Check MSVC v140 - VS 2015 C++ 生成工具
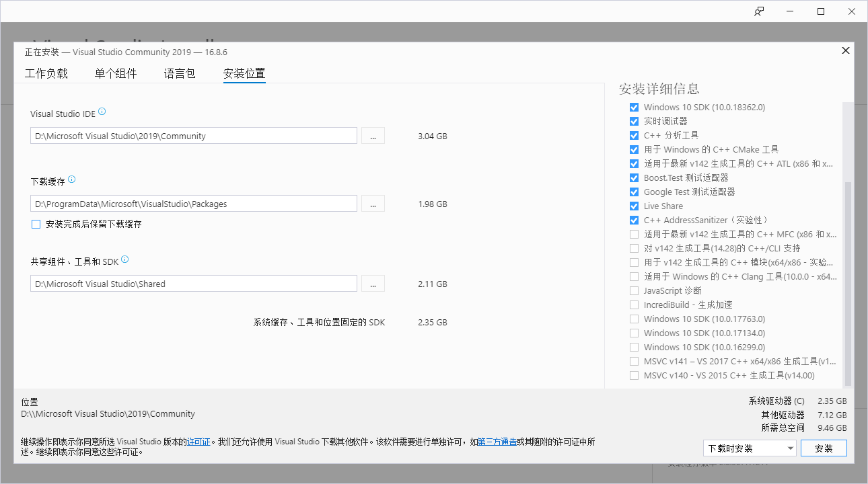The image size is (868, 484). pos(634,376)
